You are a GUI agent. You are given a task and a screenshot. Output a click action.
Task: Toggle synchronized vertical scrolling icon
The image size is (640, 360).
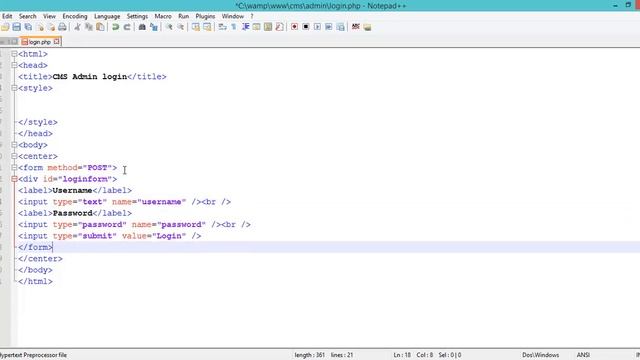(x=196, y=27)
